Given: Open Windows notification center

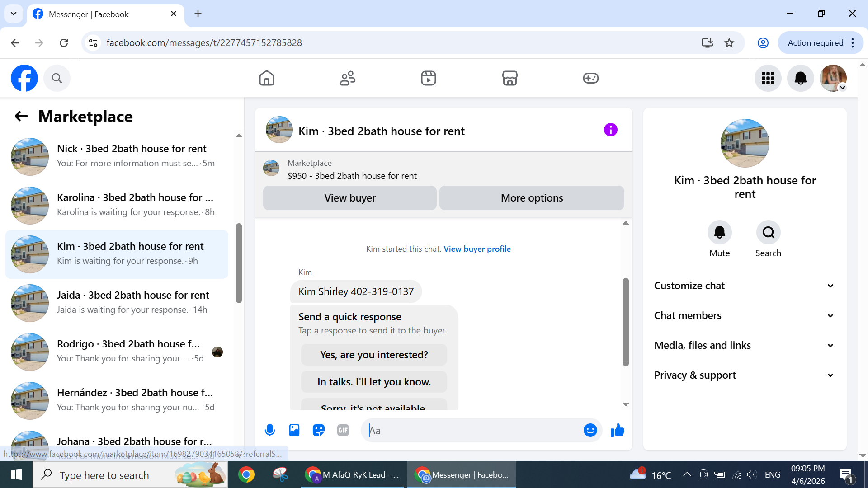Looking at the screenshot, I should [846, 475].
